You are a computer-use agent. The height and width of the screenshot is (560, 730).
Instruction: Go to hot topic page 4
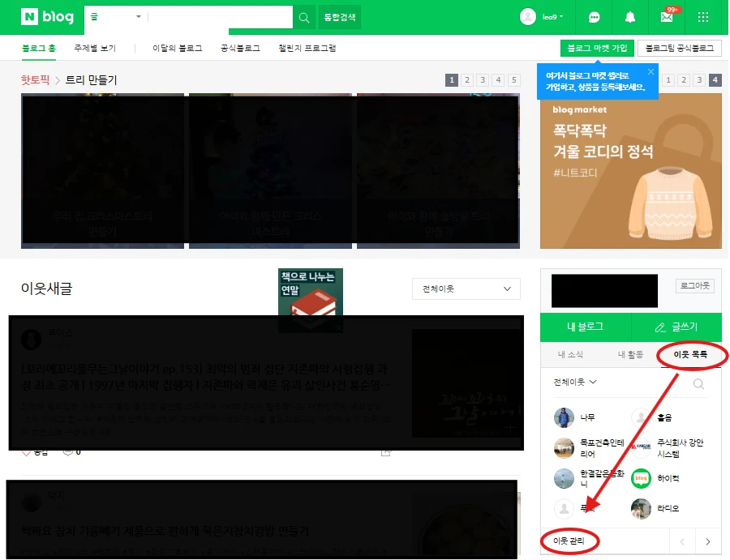pos(498,80)
